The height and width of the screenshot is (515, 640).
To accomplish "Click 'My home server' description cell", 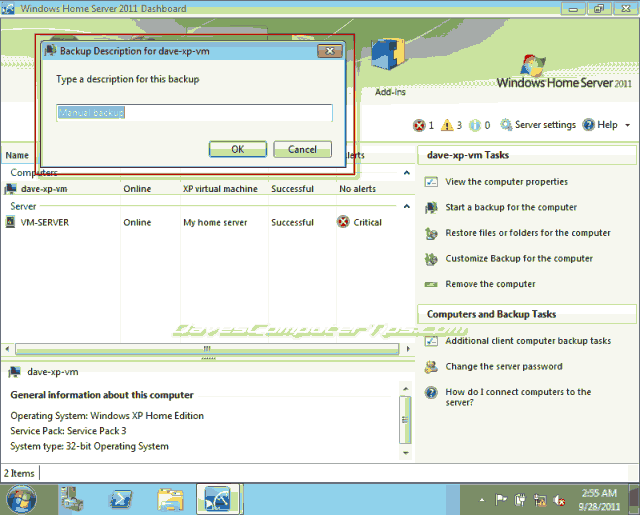I will [x=215, y=222].
